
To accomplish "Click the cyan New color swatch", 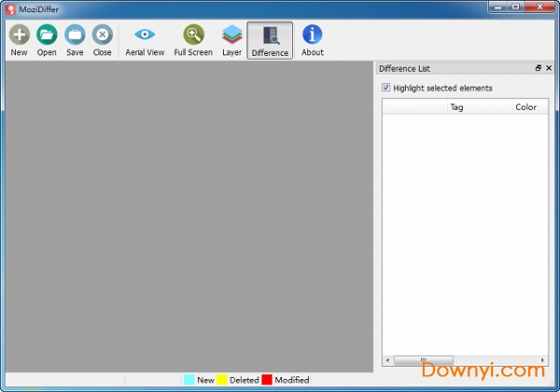I will (x=189, y=380).
